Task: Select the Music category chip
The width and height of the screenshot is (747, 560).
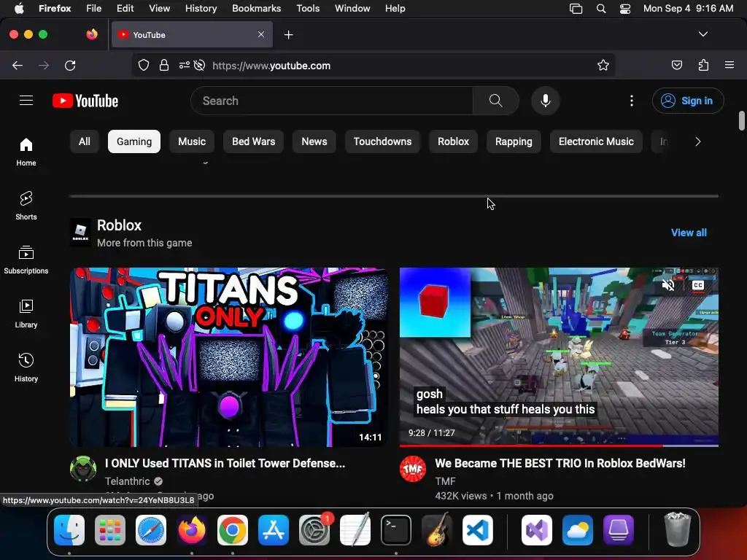Action: point(192,141)
